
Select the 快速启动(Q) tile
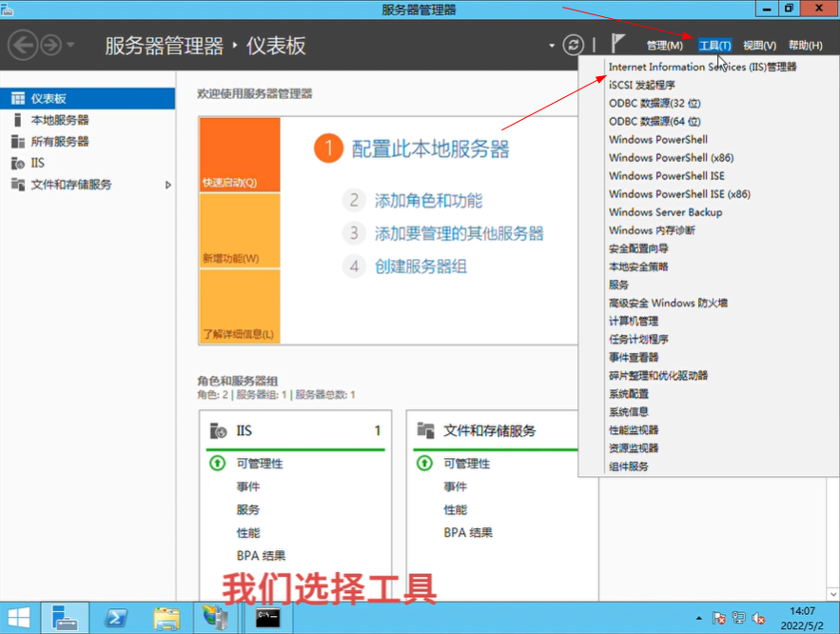[x=240, y=155]
